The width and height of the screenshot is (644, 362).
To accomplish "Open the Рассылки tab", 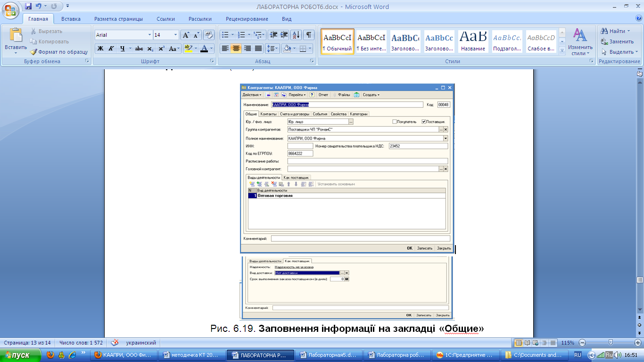I will 200,19.
